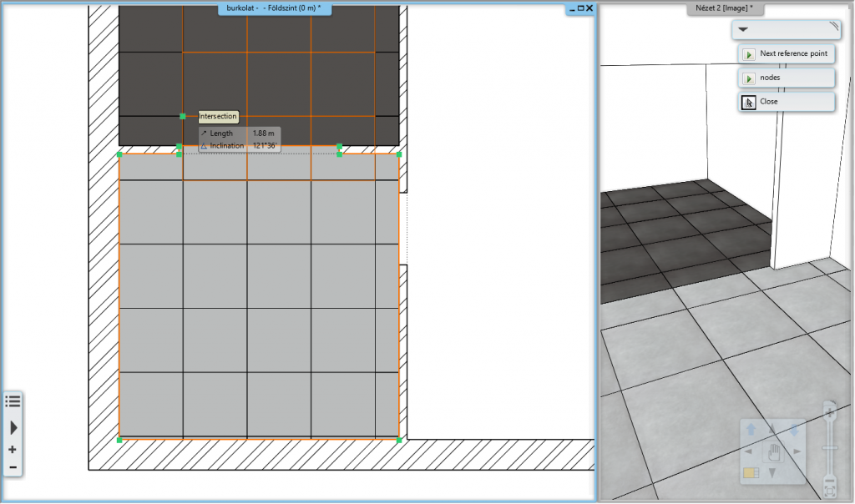Switch to the Nézet 2 [Image] tab

(x=725, y=8)
